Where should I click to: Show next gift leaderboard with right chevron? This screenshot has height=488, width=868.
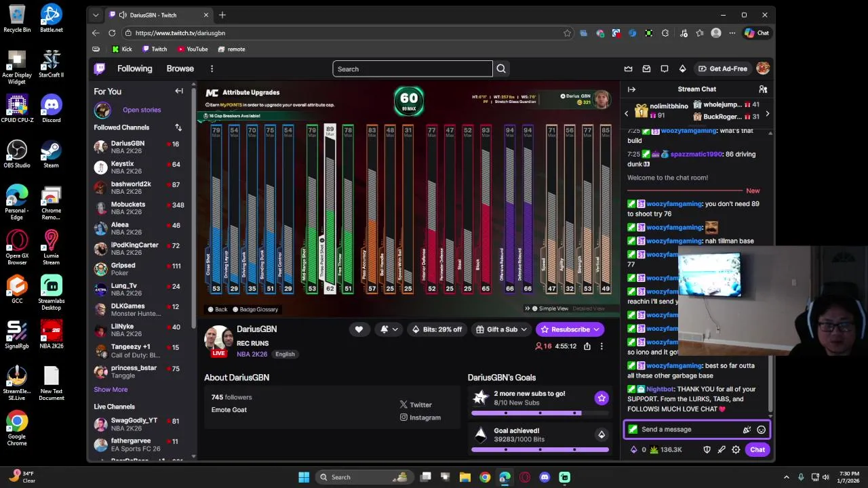click(767, 114)
